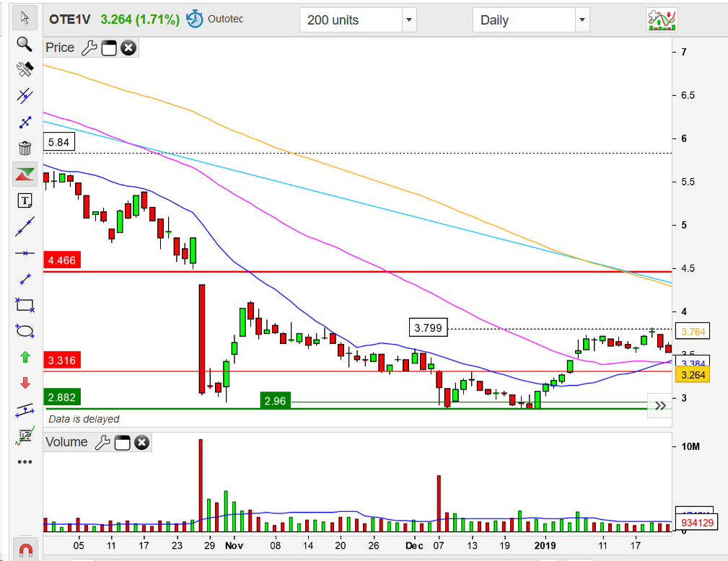This screenshot has height=561, width=728.
Task: Click the OTE1V ticker symbol
Action: point(71,19)
